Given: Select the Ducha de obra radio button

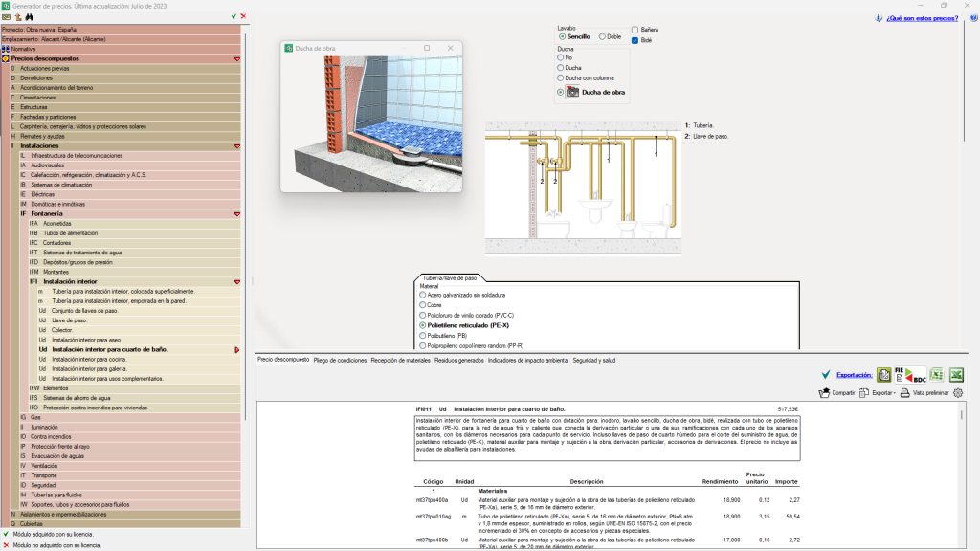Looking at the screenshot, I should [x=561, y=93].
